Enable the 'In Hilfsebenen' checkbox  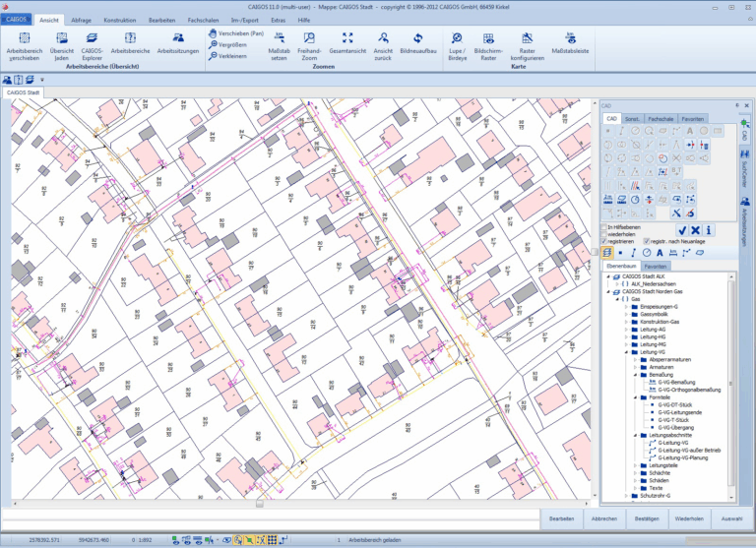(604, 227)
